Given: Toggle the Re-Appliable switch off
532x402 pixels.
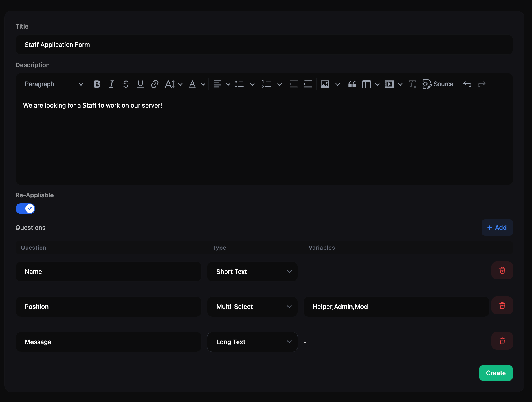Looking at the screenshot, I should 25,209.
